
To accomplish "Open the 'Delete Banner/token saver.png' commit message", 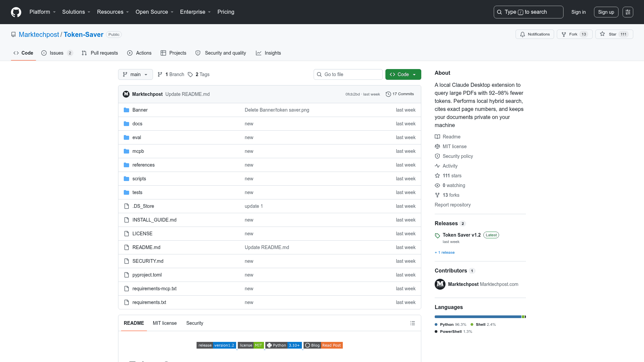I will (277, 110).
